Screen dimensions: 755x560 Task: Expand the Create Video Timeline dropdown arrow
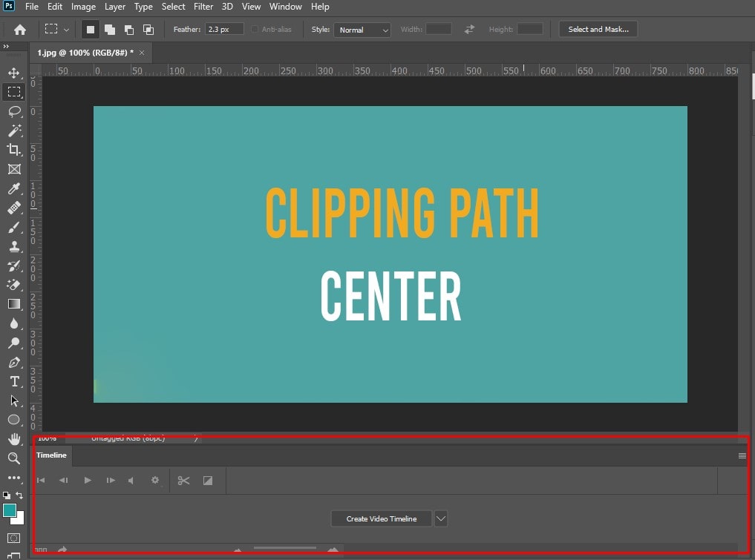click(441, 518)
